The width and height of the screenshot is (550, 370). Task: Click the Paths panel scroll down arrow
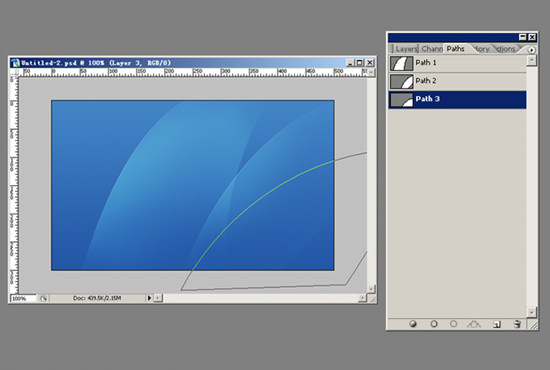pyautogui.click(x=532, y=311)
